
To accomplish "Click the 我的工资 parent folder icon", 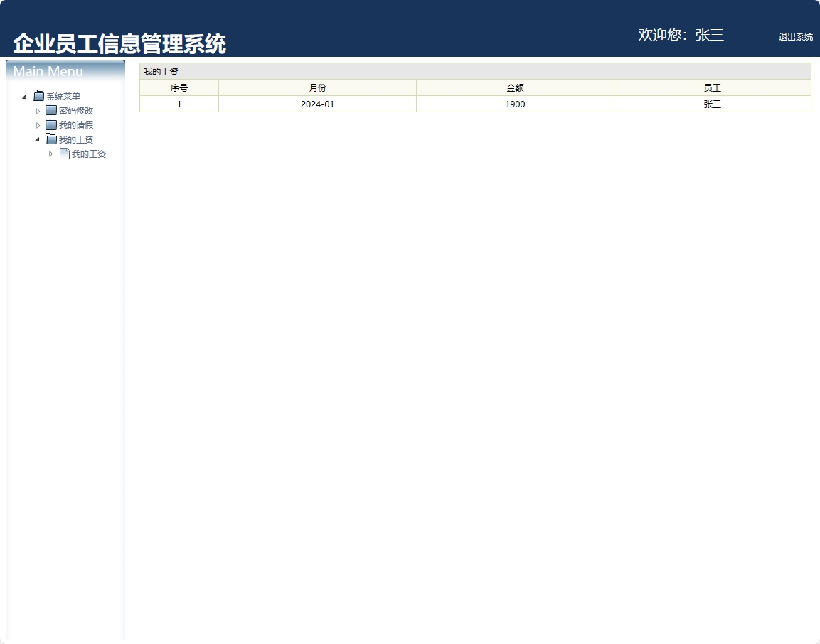I will (x=51, y=139).
